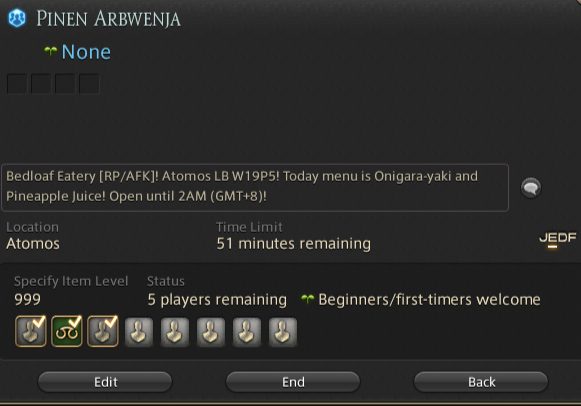
Task: Click the fifth empty party slot
Action: click(175, 332)
